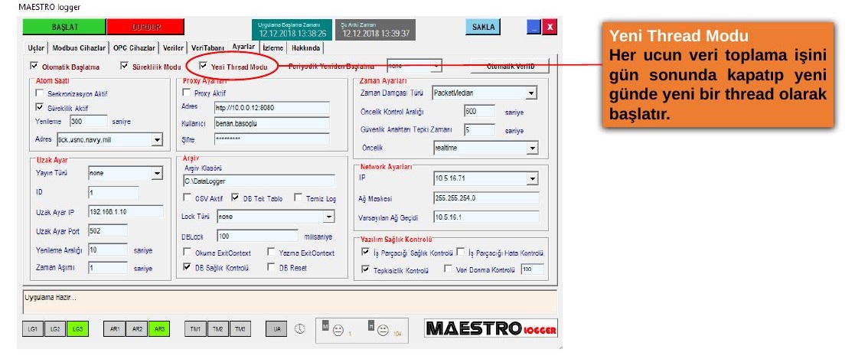Click the clock icon in status bar
Image resolution: width=868 pixels, height=359 pixels.
[x=299, y=328]
